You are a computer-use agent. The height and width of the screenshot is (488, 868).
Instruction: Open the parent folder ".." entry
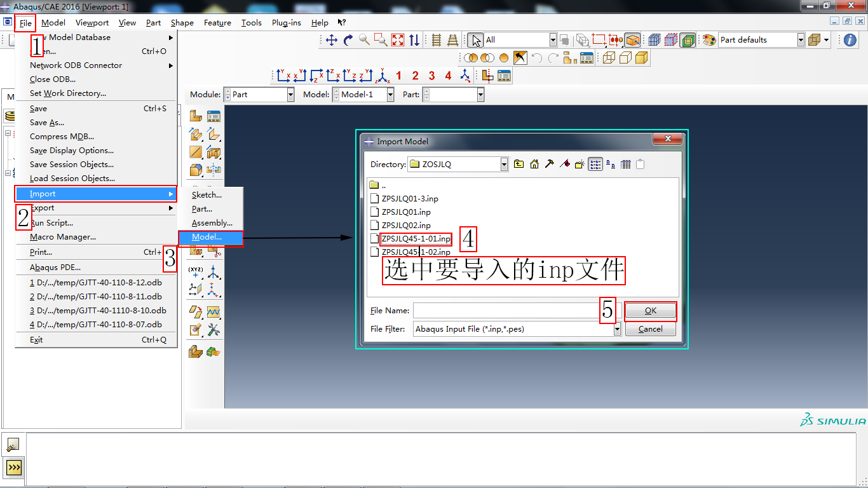tap(377, 186)
